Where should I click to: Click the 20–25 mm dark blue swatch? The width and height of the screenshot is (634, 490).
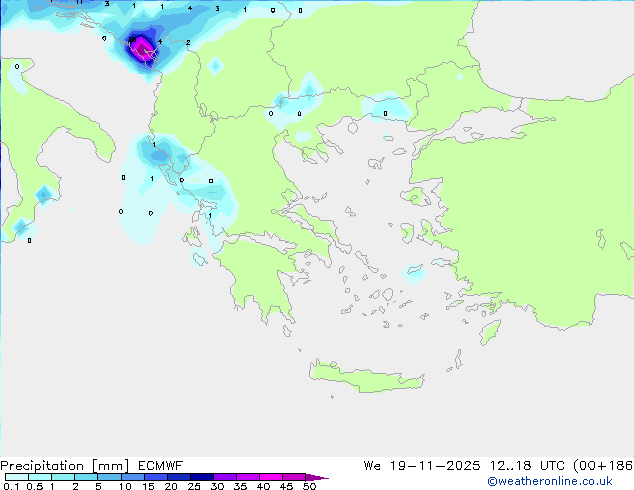[x=178, y=477]
